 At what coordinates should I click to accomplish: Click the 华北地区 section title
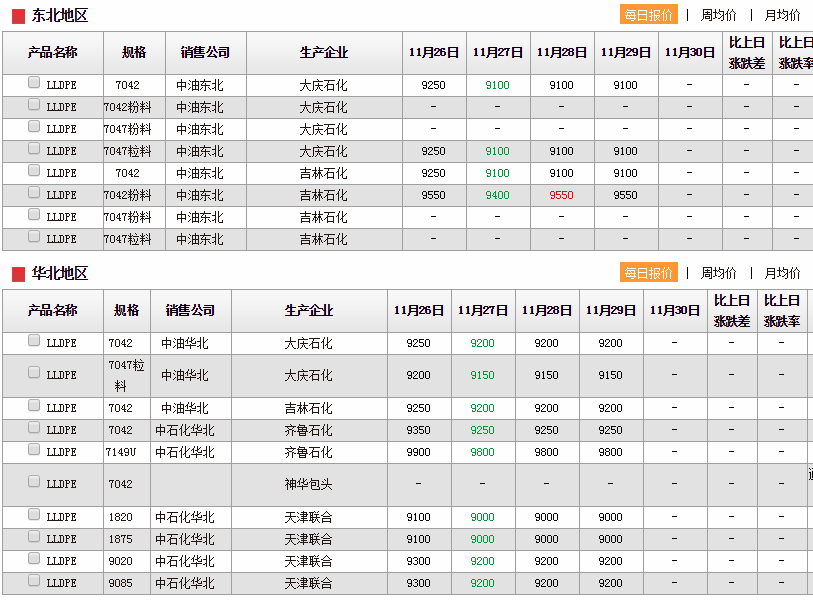60,274
